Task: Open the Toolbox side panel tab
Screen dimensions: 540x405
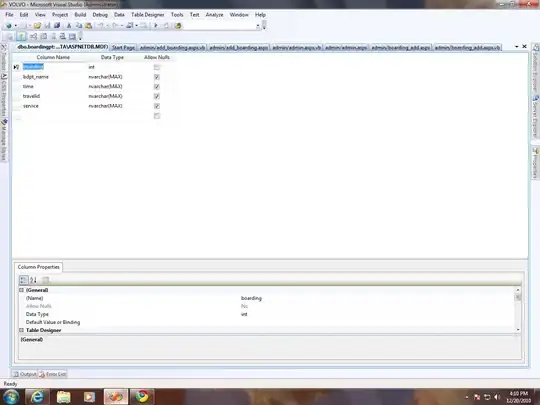Action: pos(4,58)
